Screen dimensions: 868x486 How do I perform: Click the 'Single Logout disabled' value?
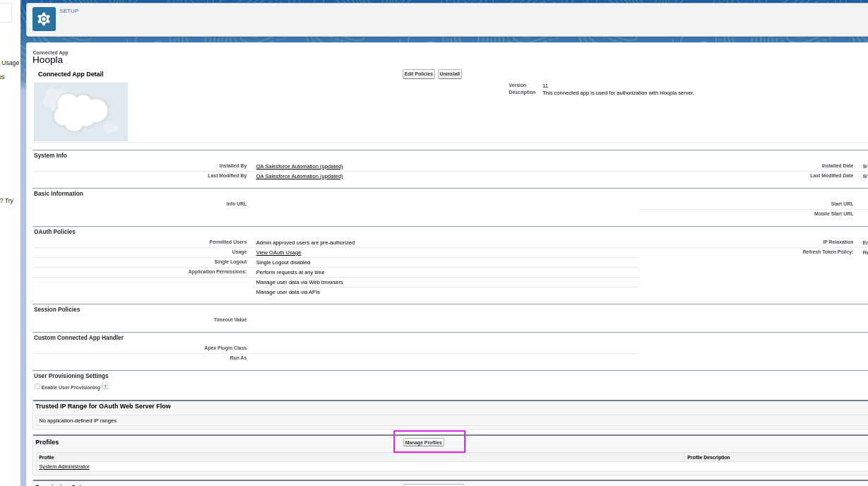(283, 263)
